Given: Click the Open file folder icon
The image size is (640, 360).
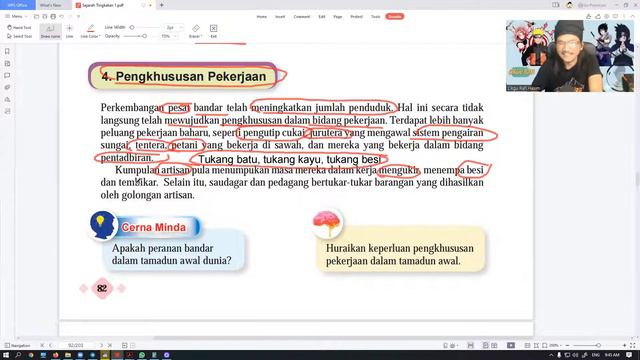Looking at the screenshot, I should pyautogui.click(x=36, y=16).
